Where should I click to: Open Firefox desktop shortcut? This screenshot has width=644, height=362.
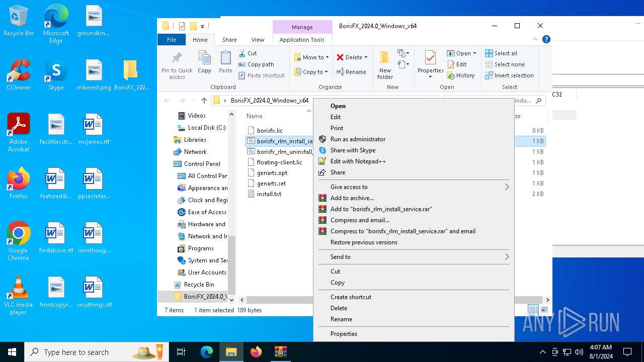tap(19, 184)
